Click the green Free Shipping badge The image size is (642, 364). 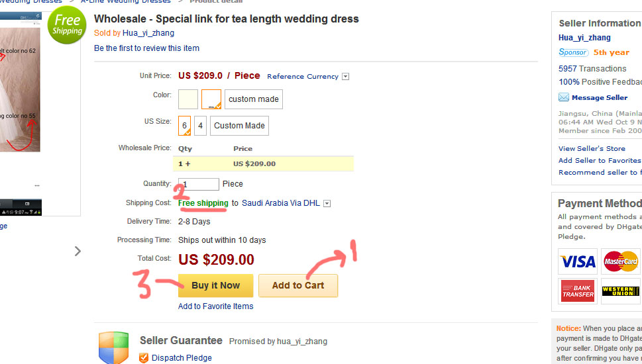coord(67,25)
